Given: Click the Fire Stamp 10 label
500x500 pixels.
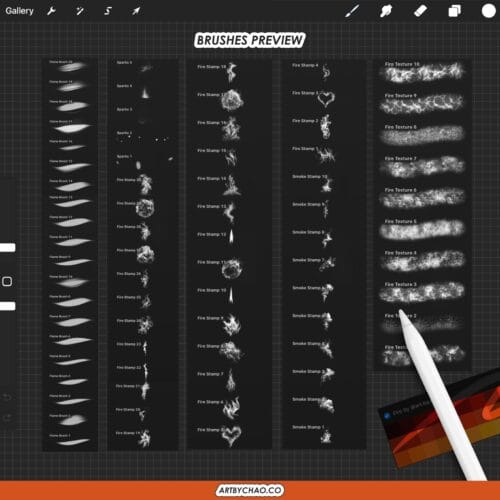Looking at the screenshot, I should [211, 290].
